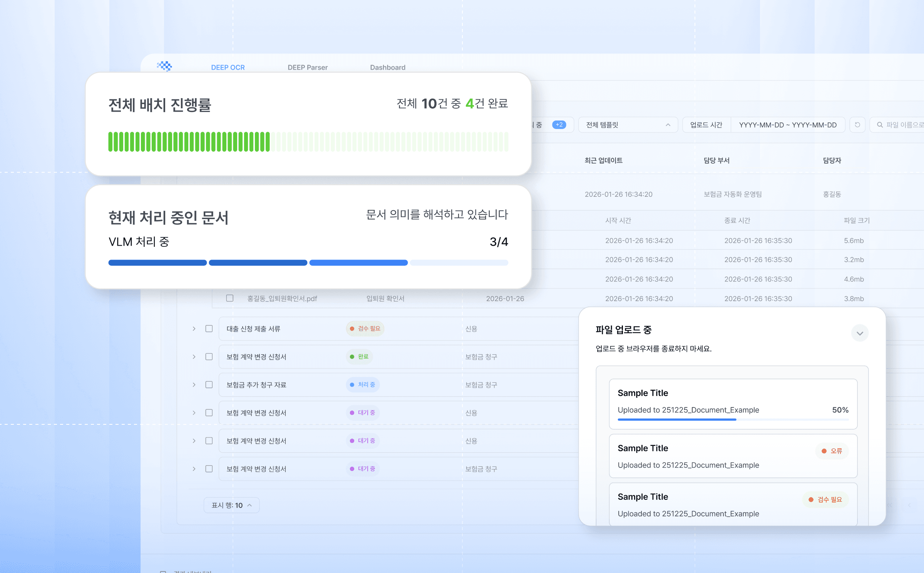924x573 pixels.
Task: Open the 전체 템플릿 dropdown
Action: coord(628,125)
